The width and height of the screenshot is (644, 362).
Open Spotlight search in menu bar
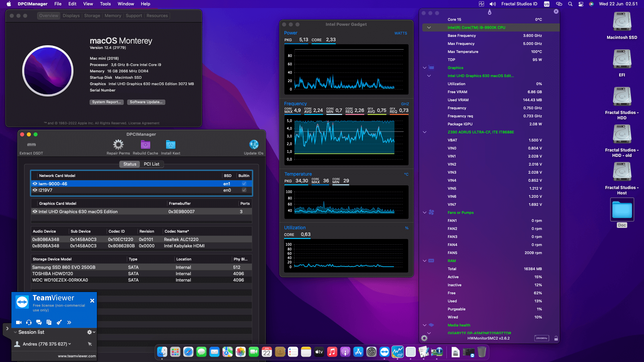570,4
